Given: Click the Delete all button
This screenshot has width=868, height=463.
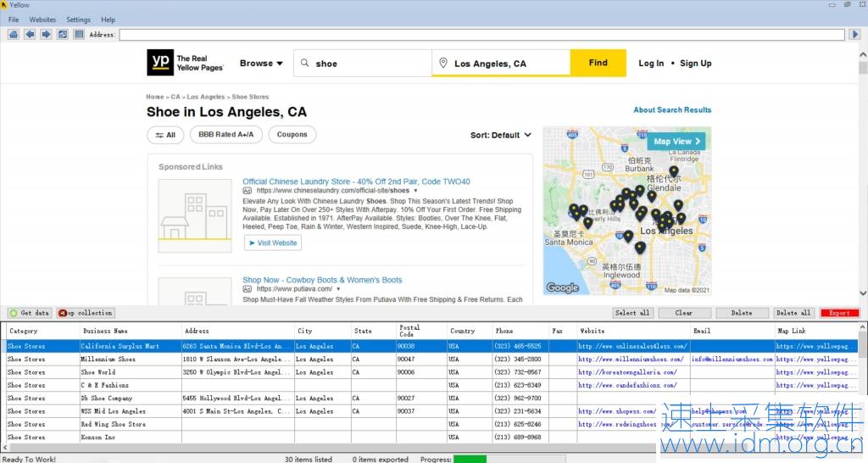Looking at the screenshot, I should click(793, 313).
